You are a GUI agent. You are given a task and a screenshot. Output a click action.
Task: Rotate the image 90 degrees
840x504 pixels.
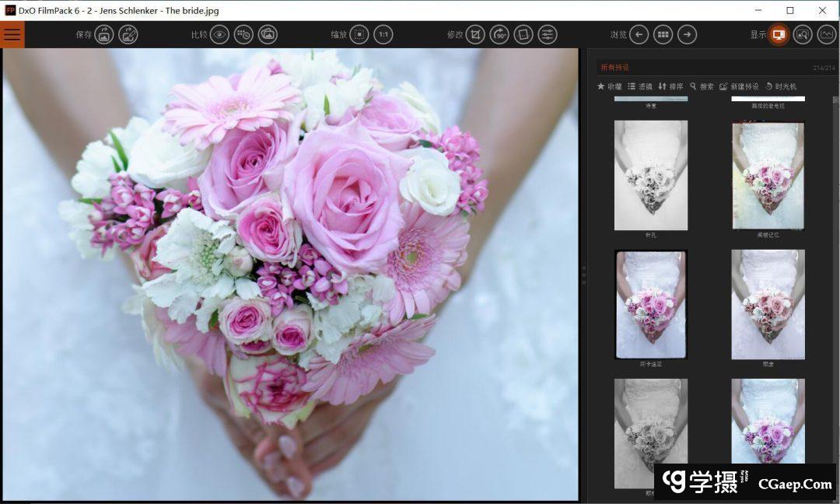(499, 34)
